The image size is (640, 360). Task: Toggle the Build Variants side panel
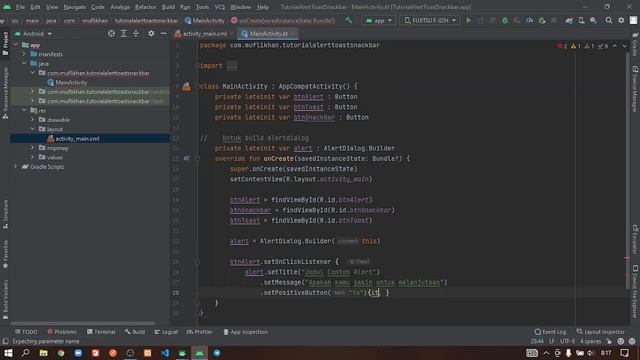point(5,299)
